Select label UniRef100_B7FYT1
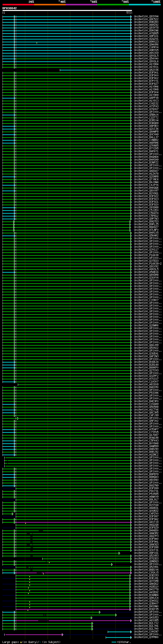This screenshot has width=163, height=644. [146, 81]
